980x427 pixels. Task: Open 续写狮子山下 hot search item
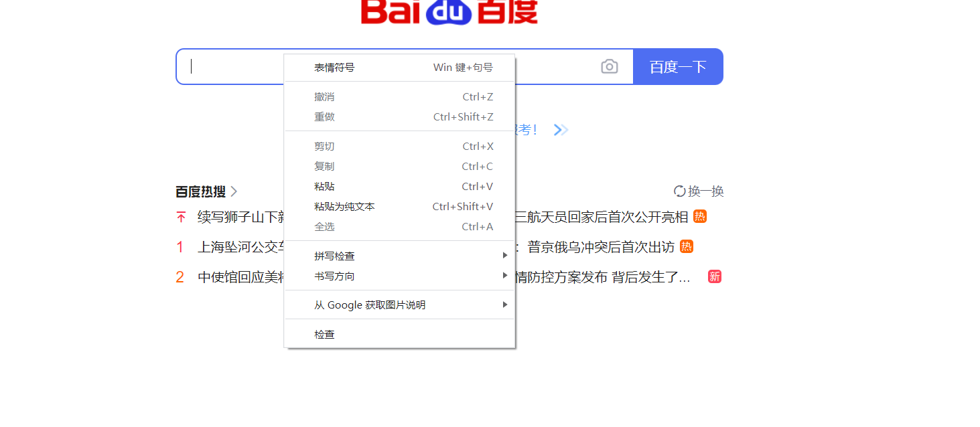click(x=240, y=217)
